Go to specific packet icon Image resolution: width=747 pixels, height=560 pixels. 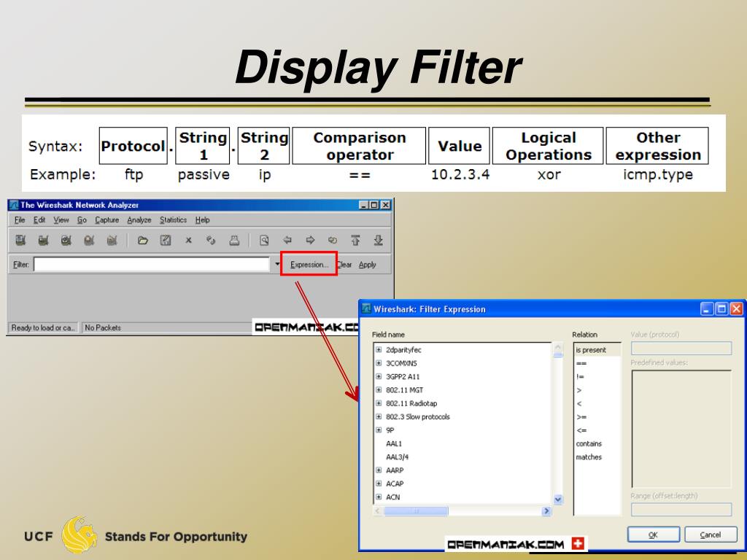(333, 241)
